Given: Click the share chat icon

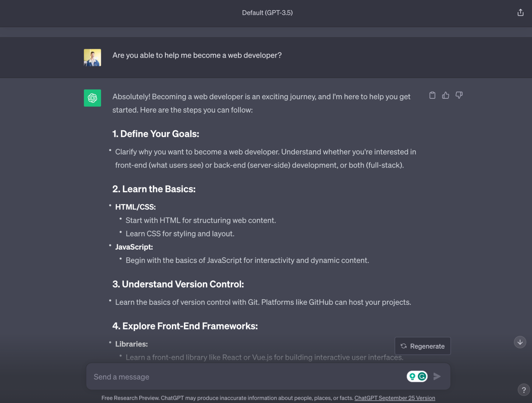Looking at the screenshot, I should [520, 13].
